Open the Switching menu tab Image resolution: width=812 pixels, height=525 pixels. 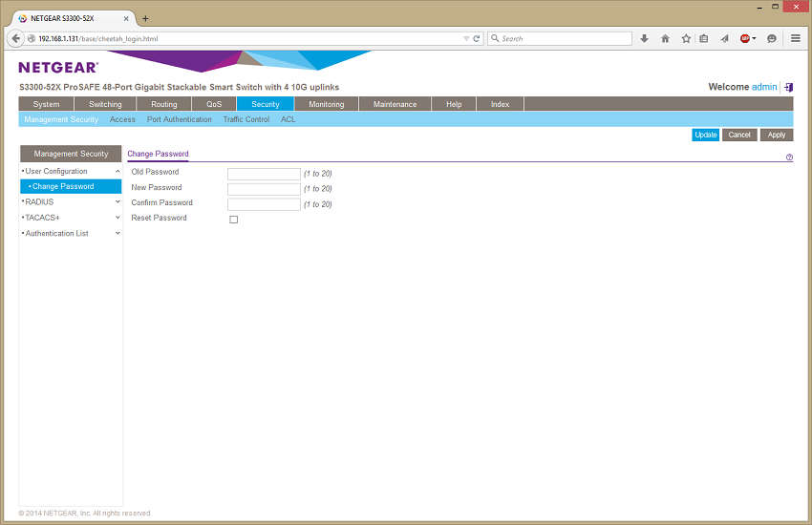pos(105,104)
